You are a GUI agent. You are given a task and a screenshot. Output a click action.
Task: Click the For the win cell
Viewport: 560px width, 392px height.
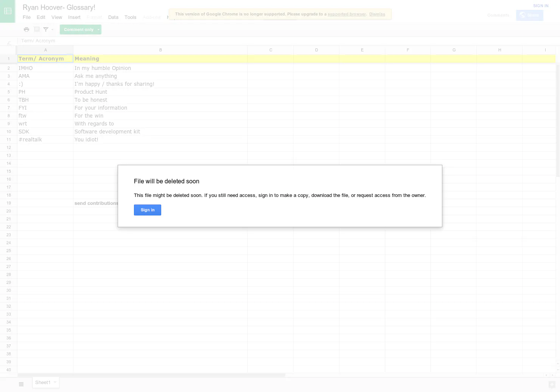pyautogui.click(x=160, y=116)
